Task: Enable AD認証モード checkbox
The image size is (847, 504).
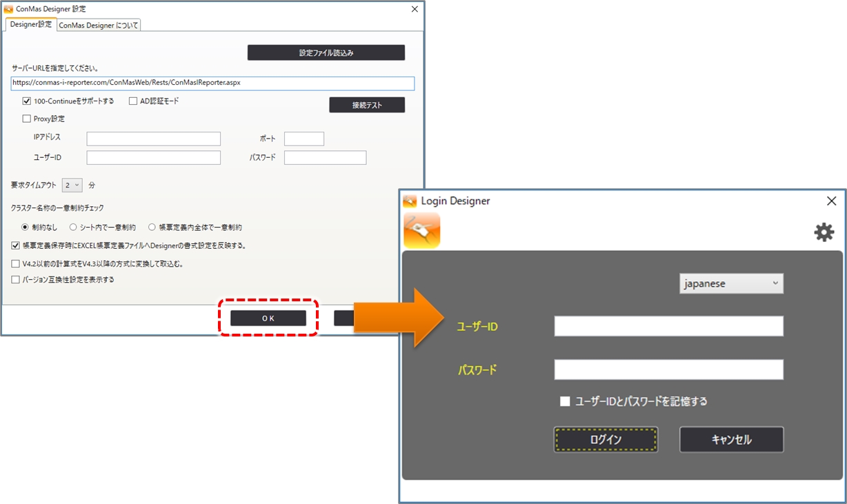Action: tap(133, 101)
